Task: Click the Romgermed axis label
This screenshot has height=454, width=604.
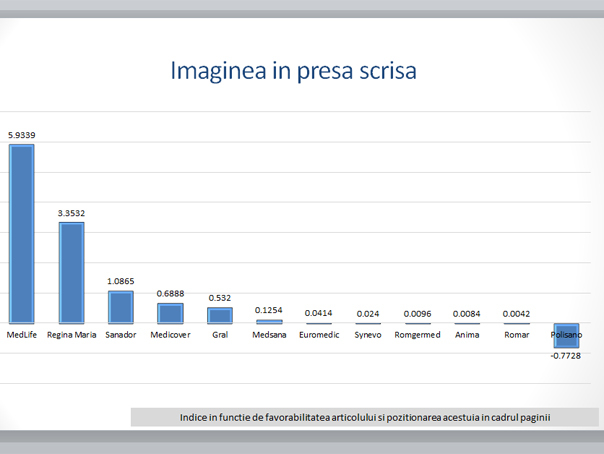Action: (417, 335)
